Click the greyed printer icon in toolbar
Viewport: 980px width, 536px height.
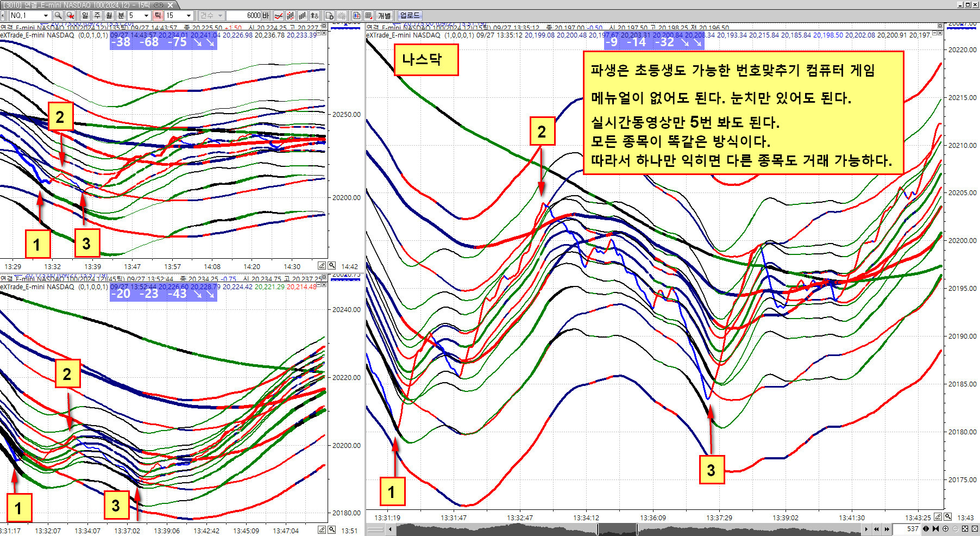[x=342, y=15]
